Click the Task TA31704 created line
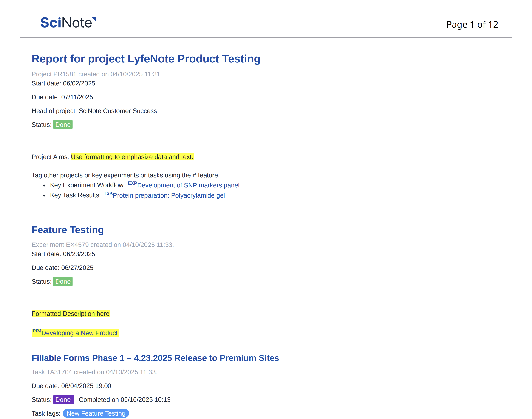 pyautogui.click(x=94, y=372)
